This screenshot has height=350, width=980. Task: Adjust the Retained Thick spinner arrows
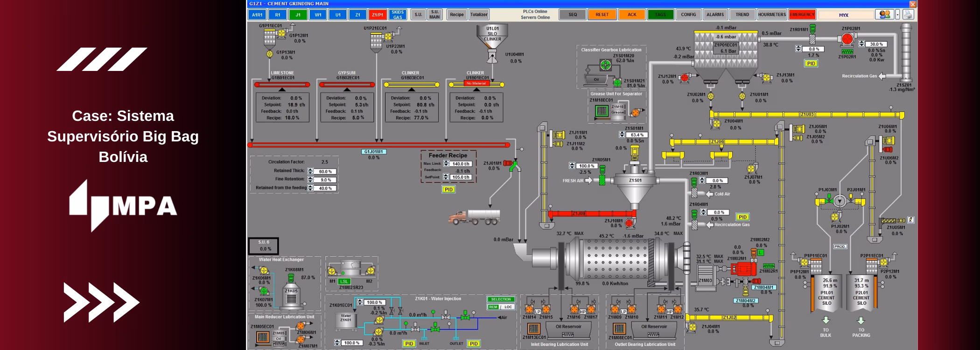[x=311, y=171]
